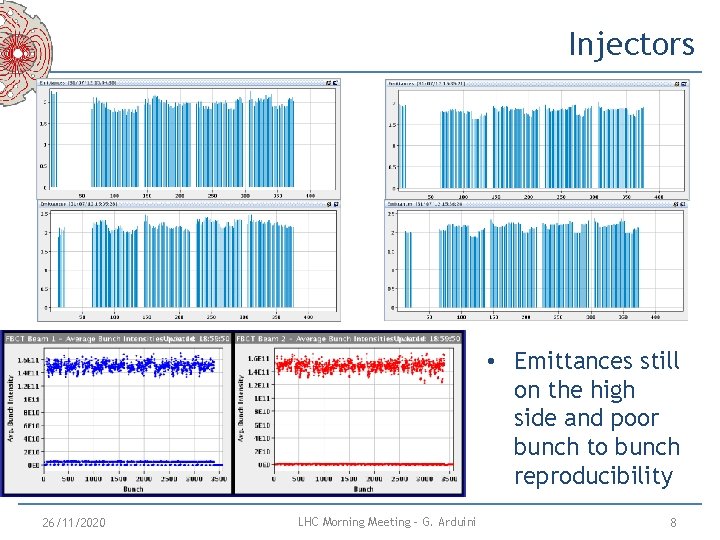Click the detach icon on bottom-left emittance panel
720x540 pixels.
pyautogui.click(x=329, y=204)
